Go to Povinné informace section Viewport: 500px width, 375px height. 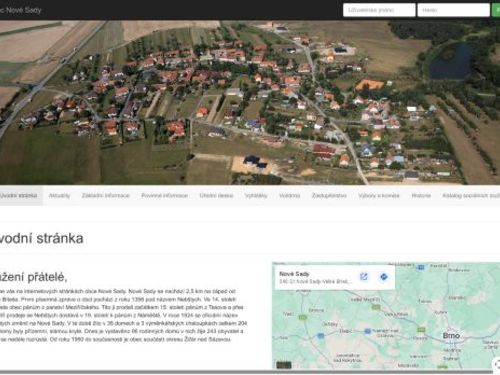(x=165, y=196)
